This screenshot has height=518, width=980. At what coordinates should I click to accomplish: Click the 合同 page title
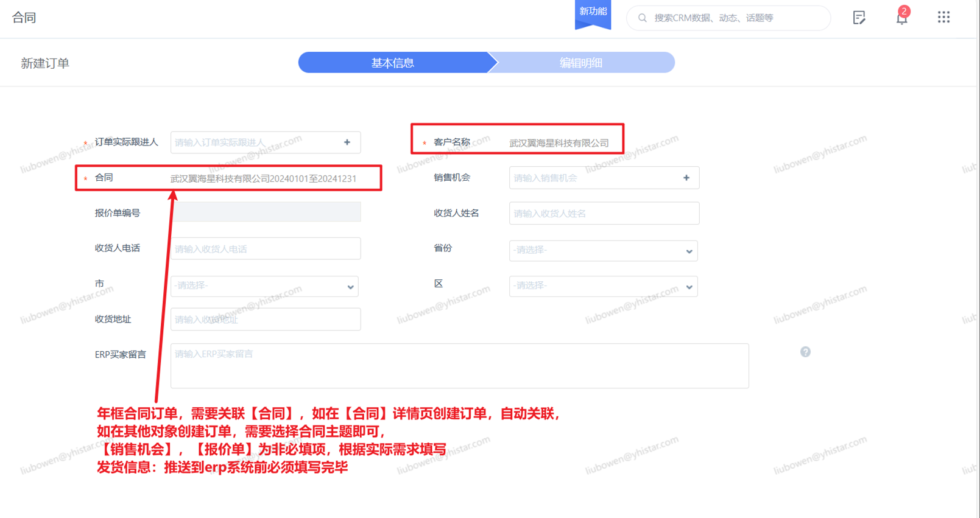24,18
